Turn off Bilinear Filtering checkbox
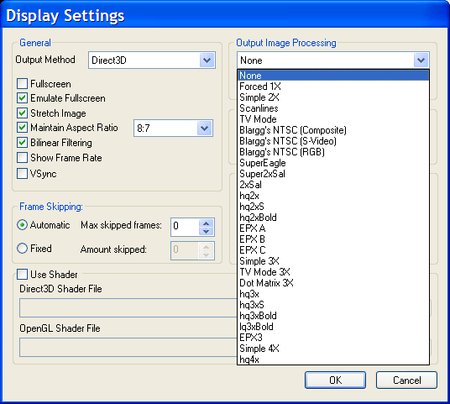The image size is (450, 404). coord(22,142)
